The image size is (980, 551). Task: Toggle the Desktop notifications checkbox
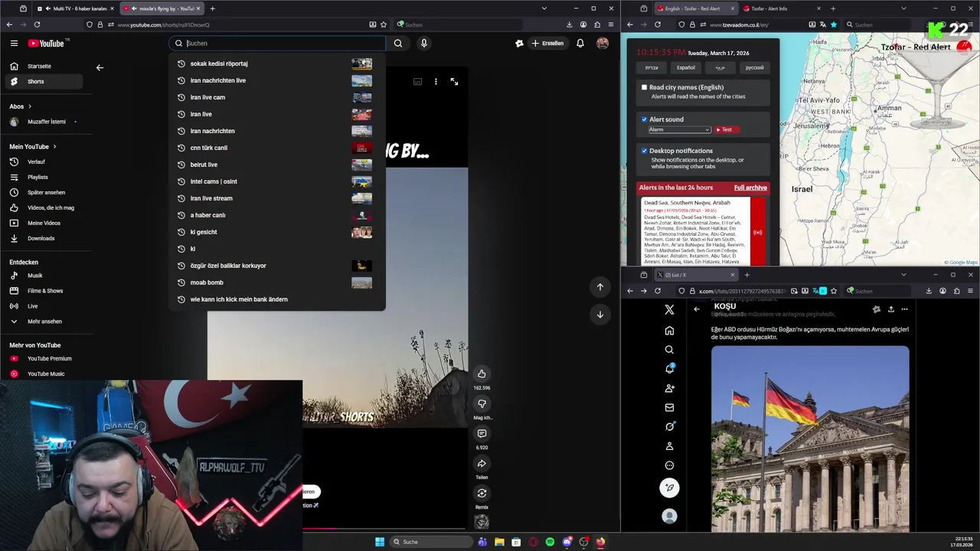coord(644,151)
